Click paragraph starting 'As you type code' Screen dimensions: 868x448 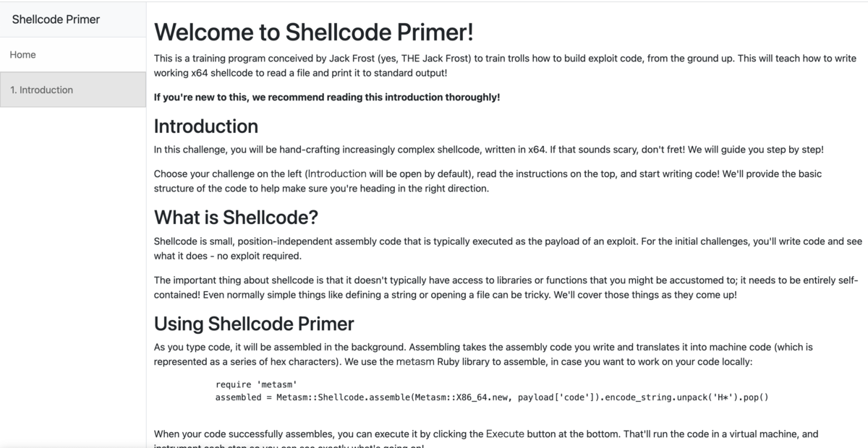coord(483,354)
